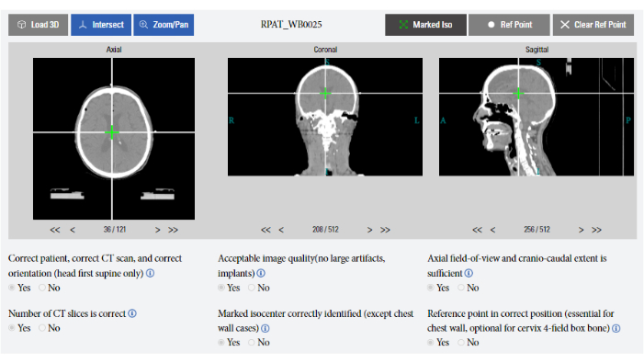Select No for correct patient and orientation
Viewport: 644px width, 363px height.
click(x=42, y=288)
